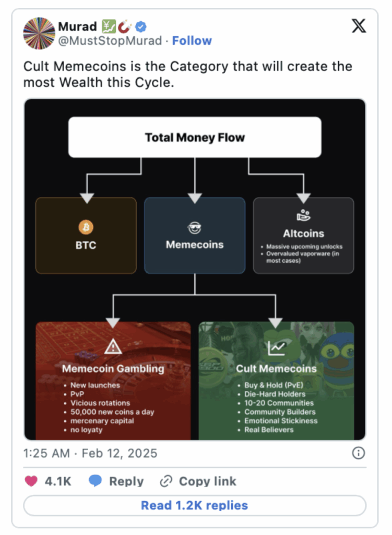The height and width of the screenshot is (535, 392).
Task: Open the tweet info icon
Action: click(359, 453)
